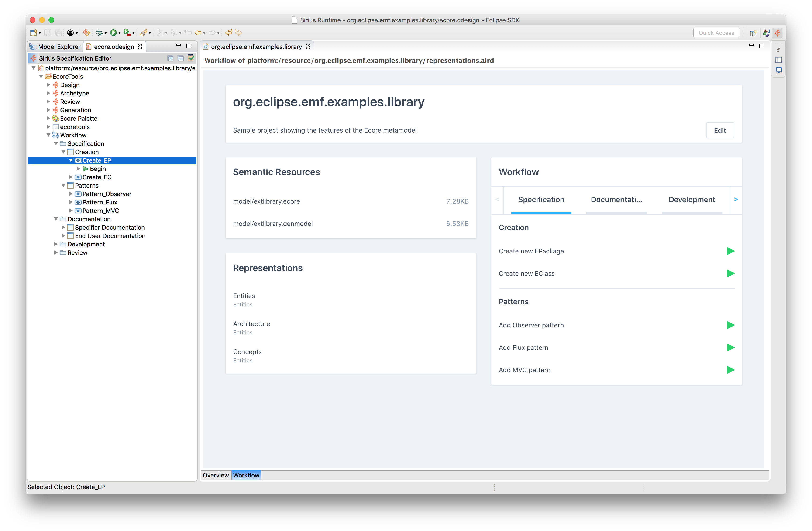Collapse the Documentation folder node

[56, 219]
